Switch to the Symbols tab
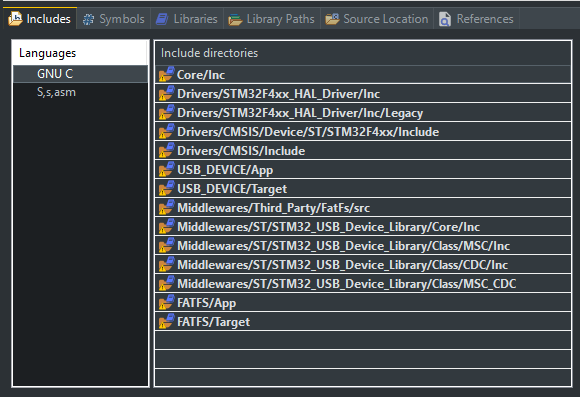Viewport: 580px width, 397px height. coord(114,19)
